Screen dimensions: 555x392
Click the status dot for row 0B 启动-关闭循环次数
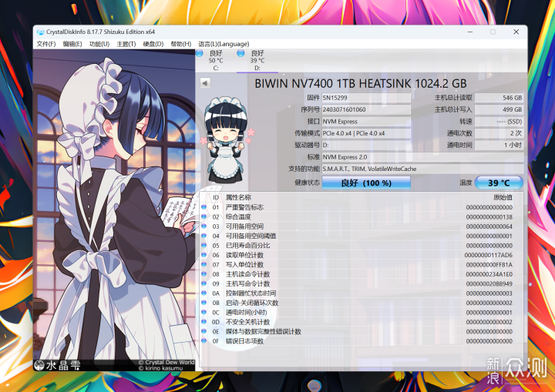point(203,303)
